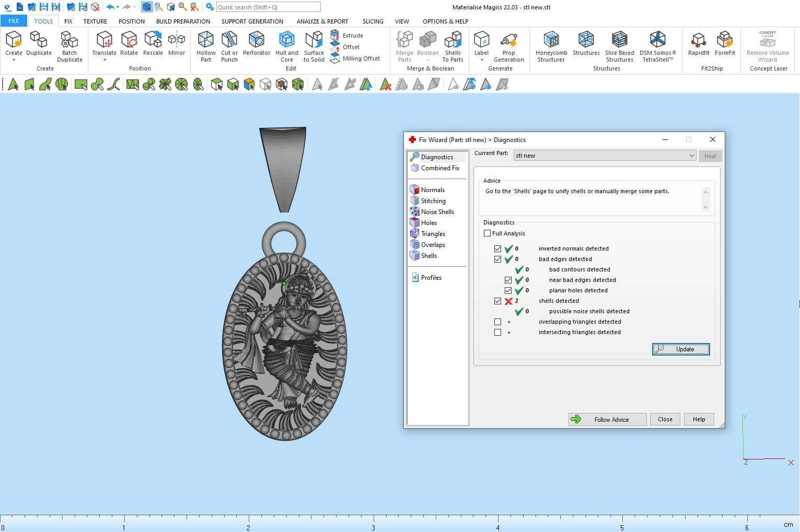Screen dimensions: 800x532
Task: Click the Cut or Punch tool
Action: click(229, 46)
